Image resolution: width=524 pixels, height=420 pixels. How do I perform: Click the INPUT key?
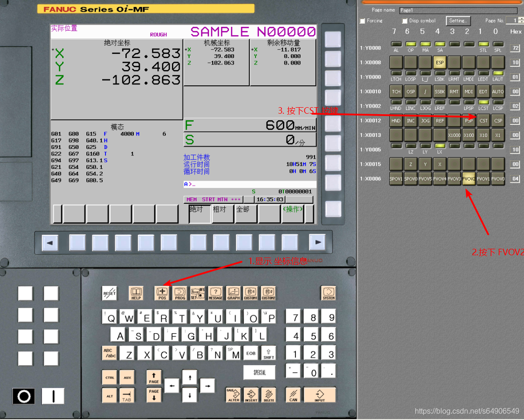click(x=320, y=395)
